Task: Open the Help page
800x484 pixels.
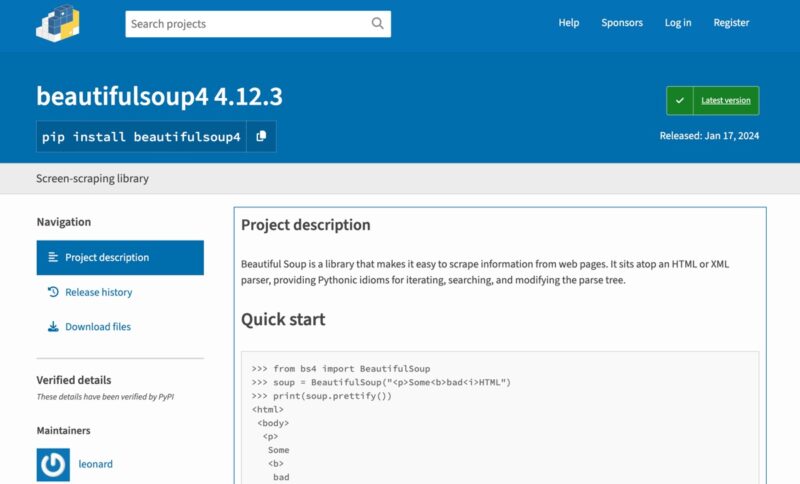Action: point(568,23)
